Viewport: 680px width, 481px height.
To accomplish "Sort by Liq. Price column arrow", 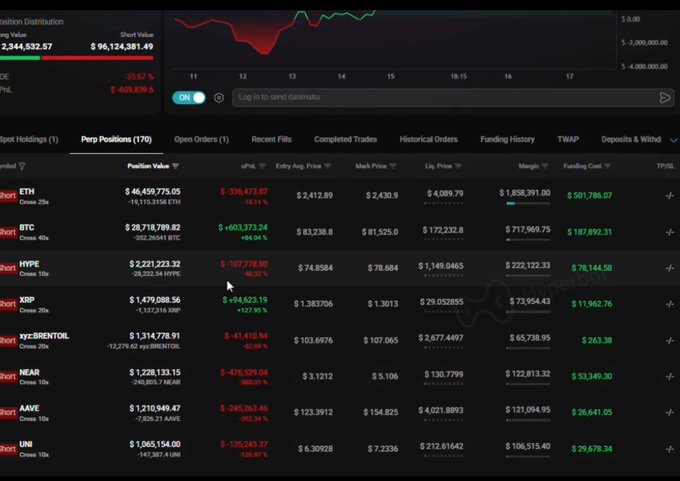I will [x=458, y=166].
